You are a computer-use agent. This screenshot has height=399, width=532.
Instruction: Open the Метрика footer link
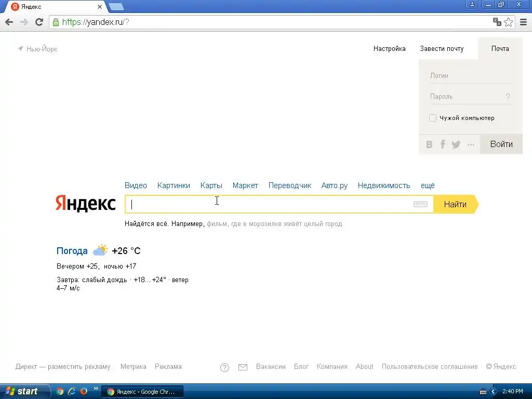point(134,367)
